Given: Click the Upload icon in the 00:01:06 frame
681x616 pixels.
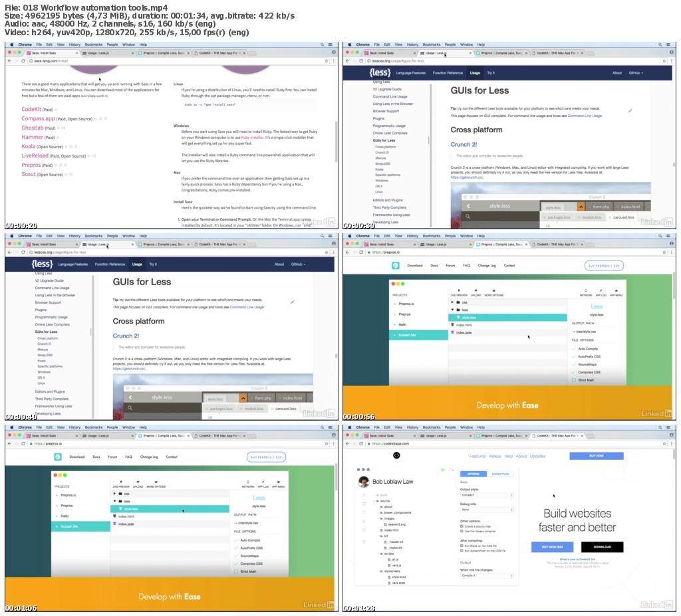Looking at the screenshot, I should (138, 482).
